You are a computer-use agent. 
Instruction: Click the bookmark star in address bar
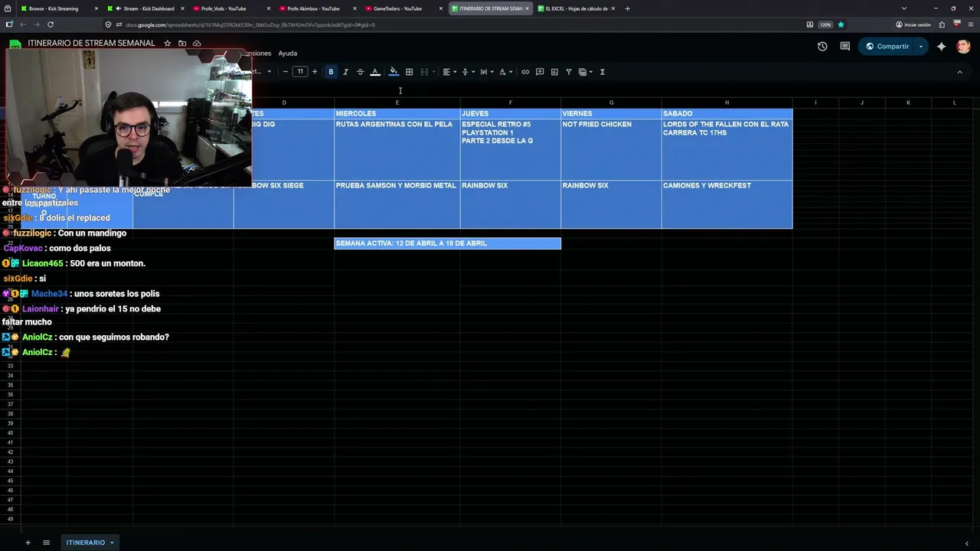click(x=841, y=24)
